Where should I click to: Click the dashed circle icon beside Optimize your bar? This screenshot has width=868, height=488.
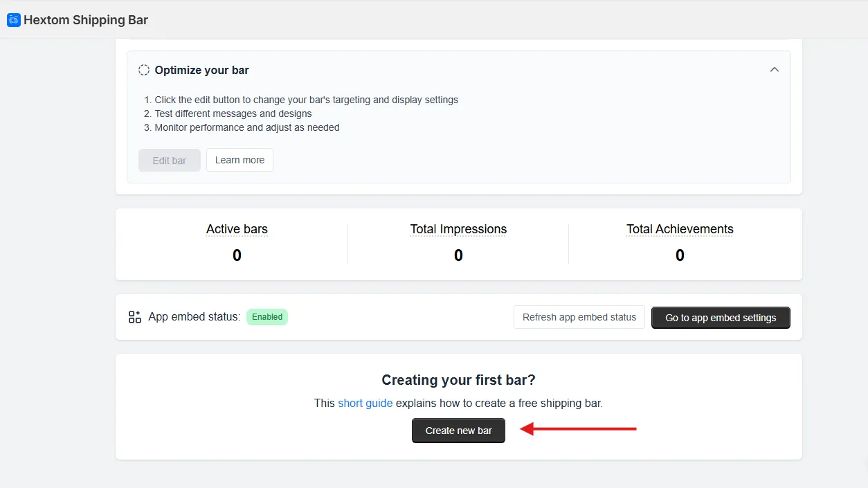144,70
